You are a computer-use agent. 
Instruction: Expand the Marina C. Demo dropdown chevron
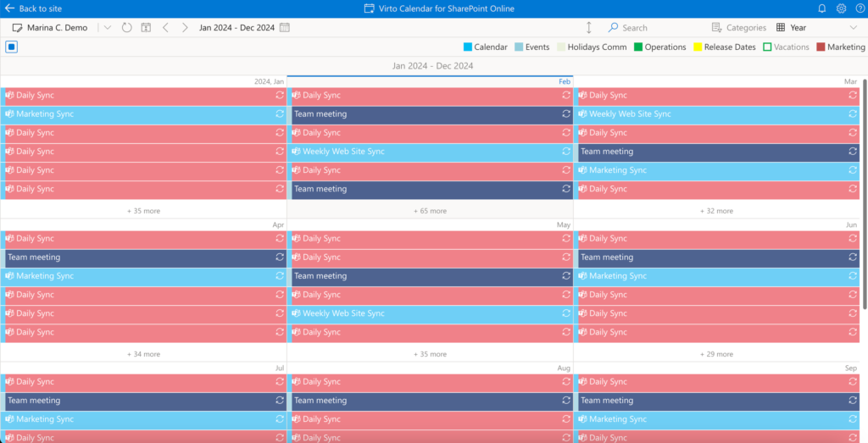tap(108, 28)
